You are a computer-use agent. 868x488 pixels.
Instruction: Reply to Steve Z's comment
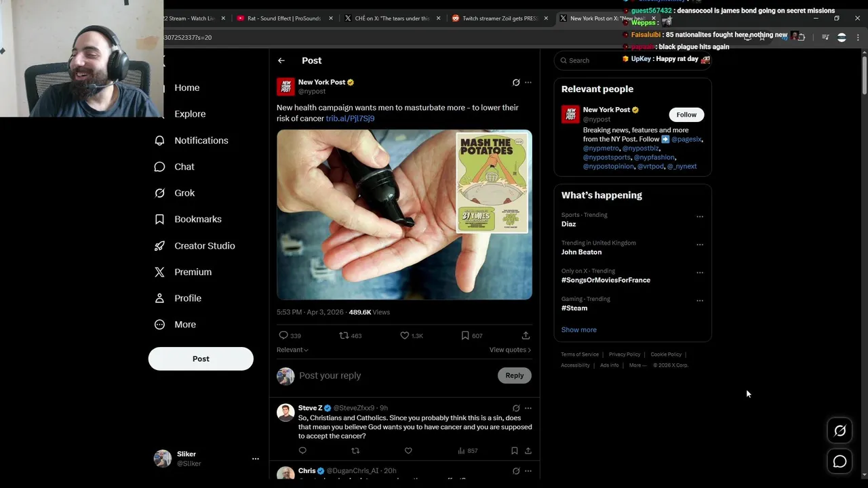point(302,451)
